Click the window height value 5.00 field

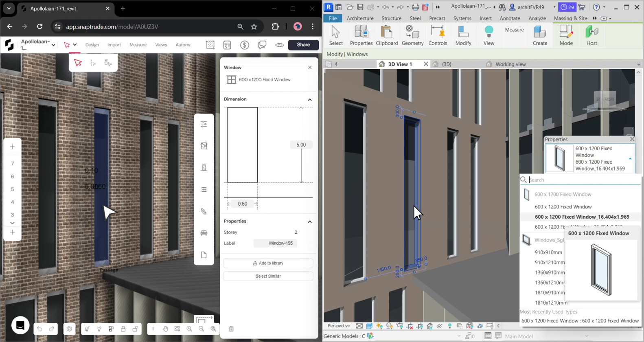pyautogui.click(x=301, y=145)
